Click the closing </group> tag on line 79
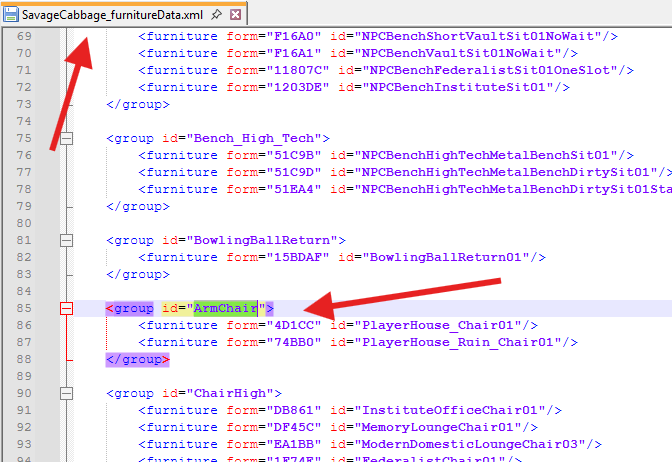 [138, 207]
